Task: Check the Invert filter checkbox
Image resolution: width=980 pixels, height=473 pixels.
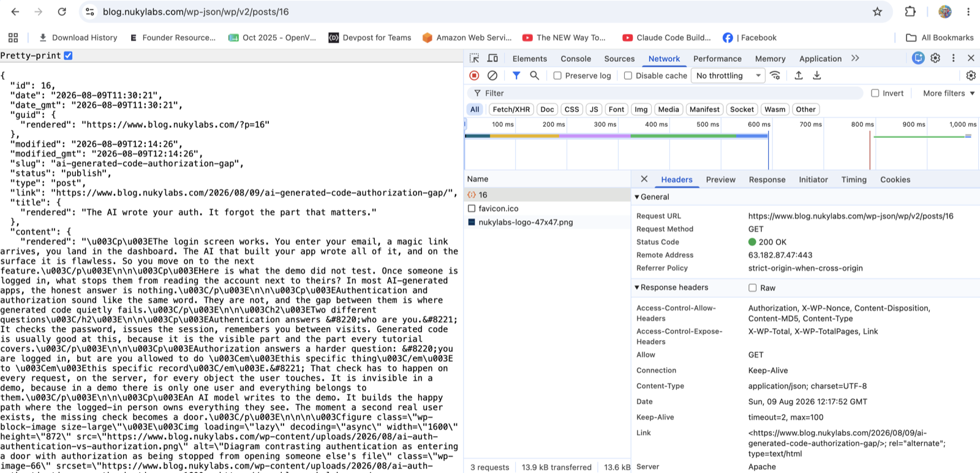Action: click(875, 93)
